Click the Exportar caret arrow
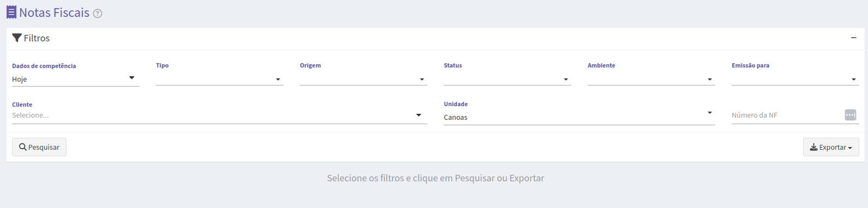 (850, 148)
